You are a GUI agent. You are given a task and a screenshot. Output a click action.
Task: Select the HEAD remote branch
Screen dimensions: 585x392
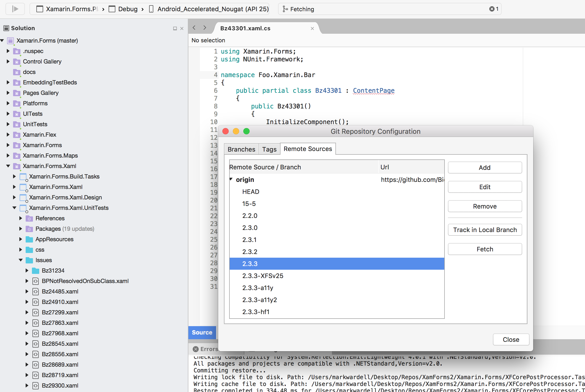[x=337, y=192]
